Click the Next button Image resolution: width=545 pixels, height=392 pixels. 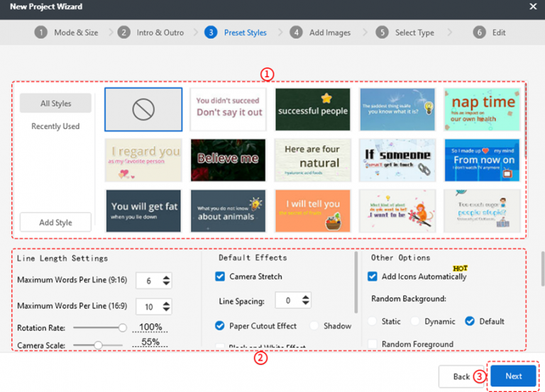(x=513, y=376)
